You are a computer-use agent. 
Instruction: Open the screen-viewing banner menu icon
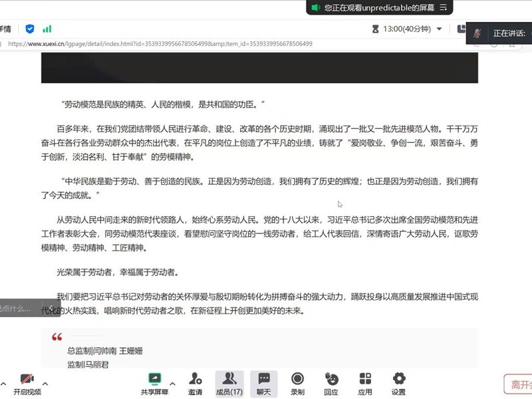pos(444,7)
